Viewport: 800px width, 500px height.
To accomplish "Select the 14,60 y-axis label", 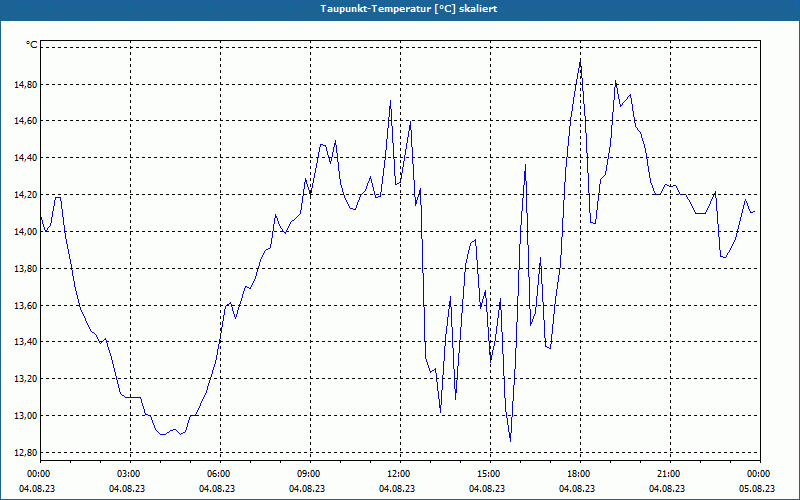I will (26, 121).
